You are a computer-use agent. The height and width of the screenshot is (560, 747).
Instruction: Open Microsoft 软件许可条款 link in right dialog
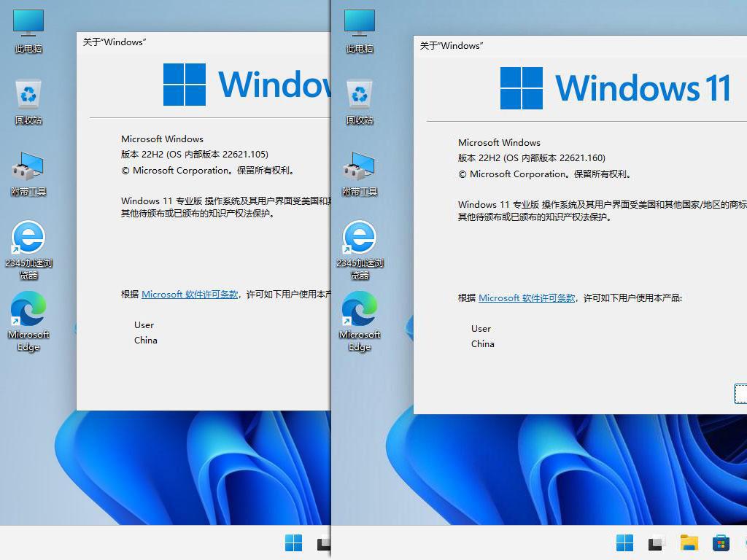click(527, 298)
